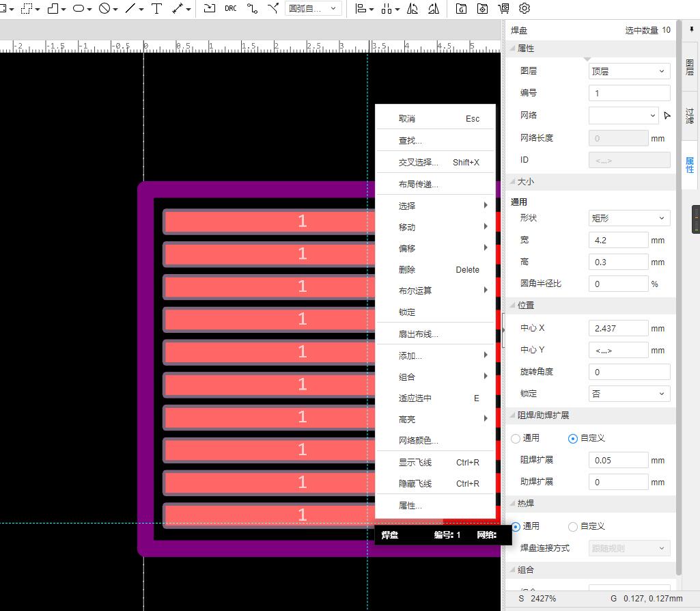Click the net picker arrow beside 网络
Screen dimensions: 700x611
coord(667,116)
